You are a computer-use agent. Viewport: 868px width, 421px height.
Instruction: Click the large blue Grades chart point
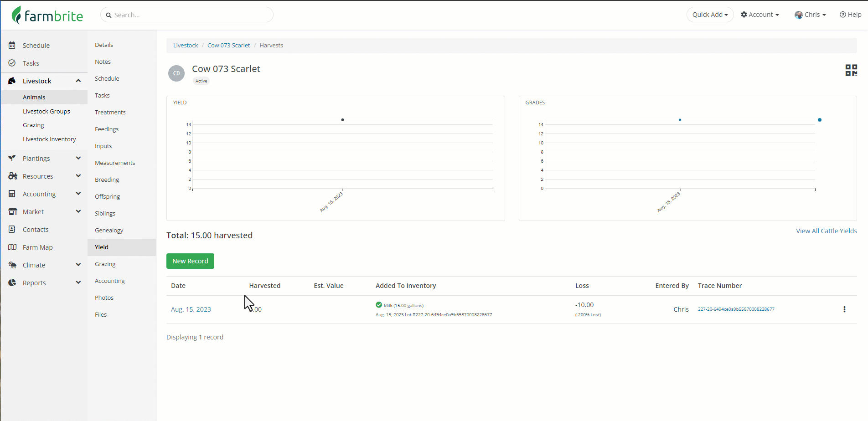[x=820, y=120]
